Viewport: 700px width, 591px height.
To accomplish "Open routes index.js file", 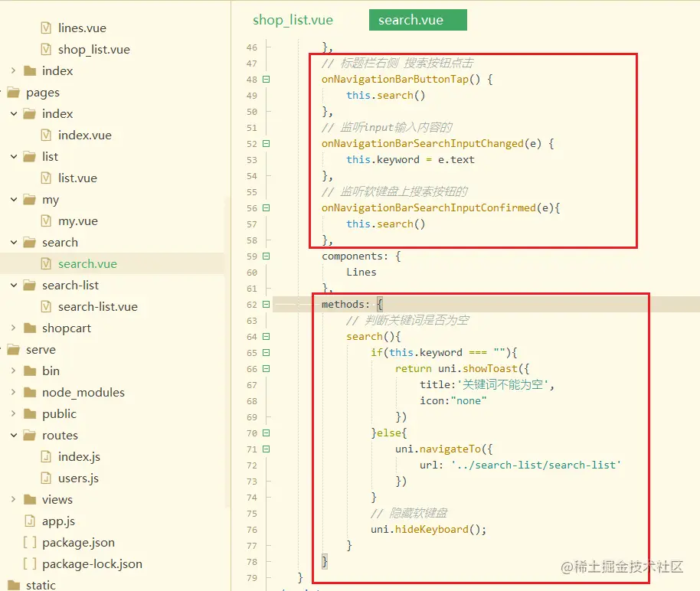I will tap(79, 456).
